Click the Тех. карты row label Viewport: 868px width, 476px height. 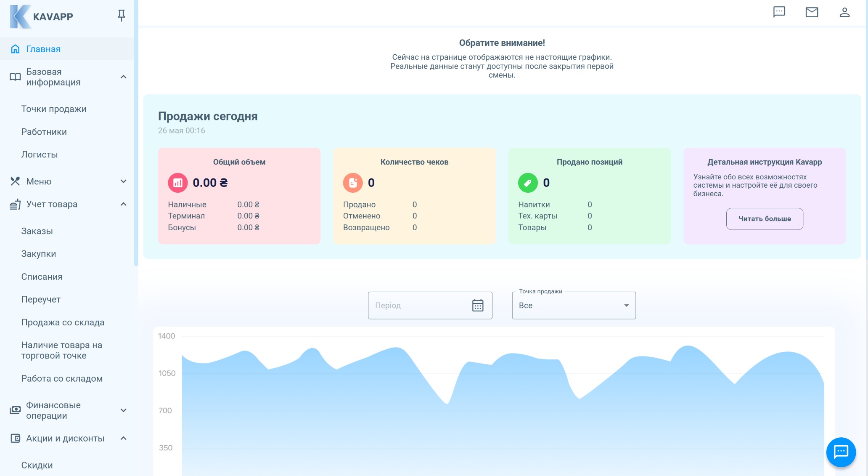tap(537, 216)
